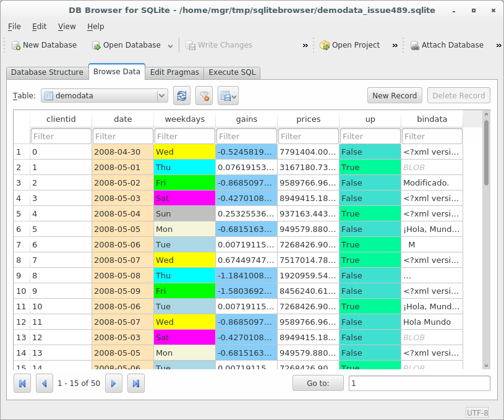
Task: Open the File menu
Action: pyautogui.click(x=14, y=27)
